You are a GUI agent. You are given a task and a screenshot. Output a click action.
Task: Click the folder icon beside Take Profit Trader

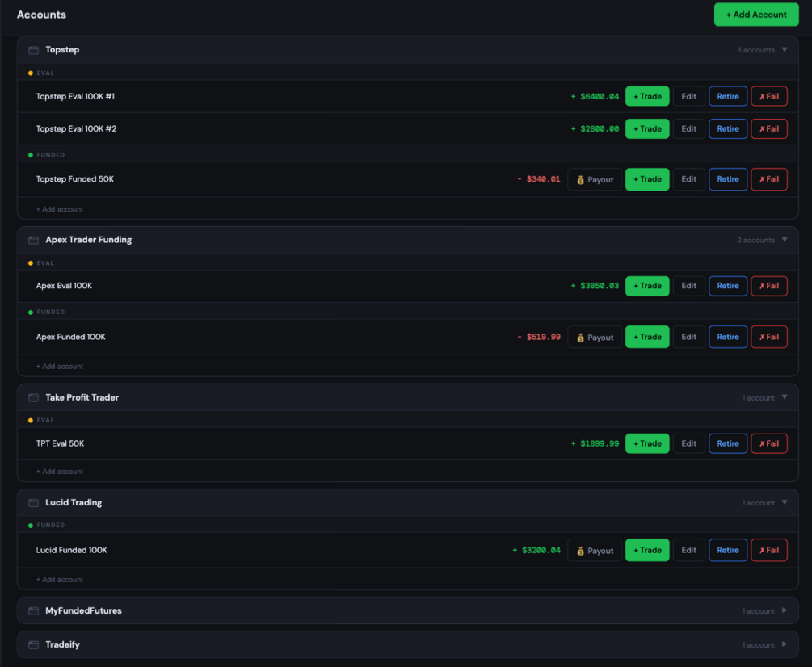coord(34,397)
